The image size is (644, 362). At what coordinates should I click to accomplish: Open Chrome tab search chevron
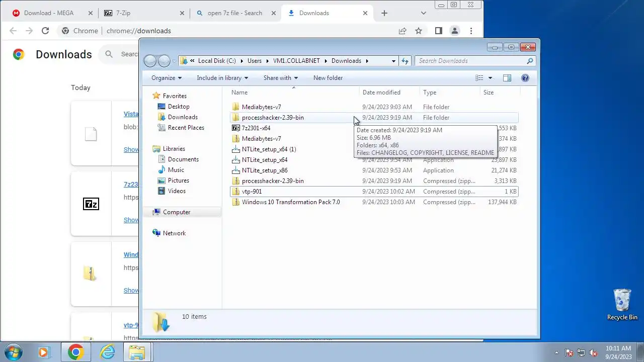tap(424, 13)
